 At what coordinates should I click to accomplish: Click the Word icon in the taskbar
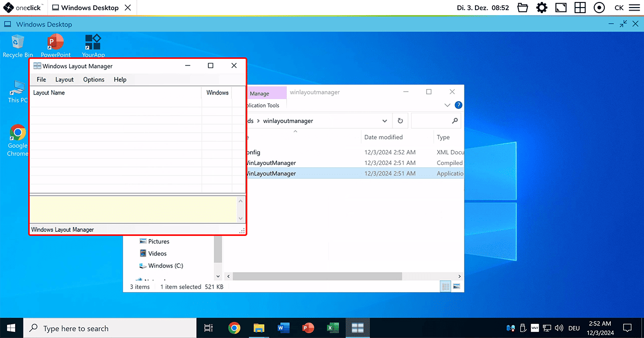point(283,328)
